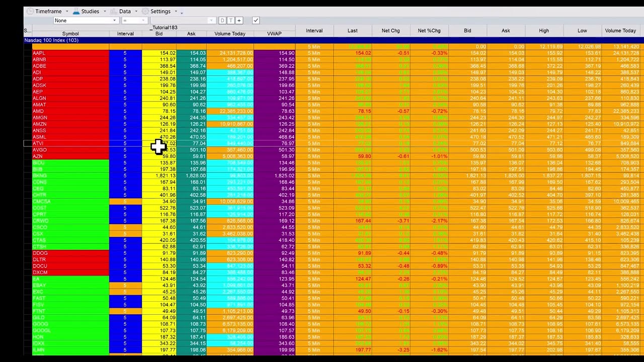Expand the Timeframe dropdown arrow

click(66, 12)
